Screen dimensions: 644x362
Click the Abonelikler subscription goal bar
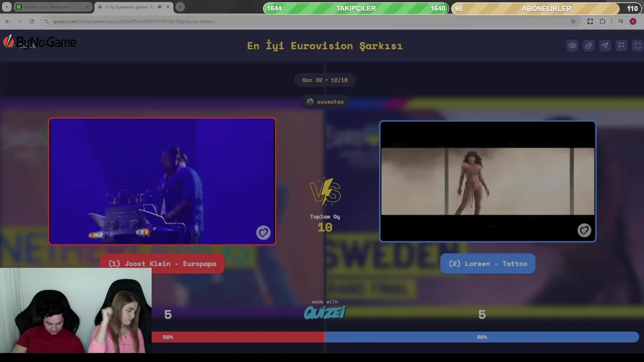pyautogui.click(x=546, y=9)
